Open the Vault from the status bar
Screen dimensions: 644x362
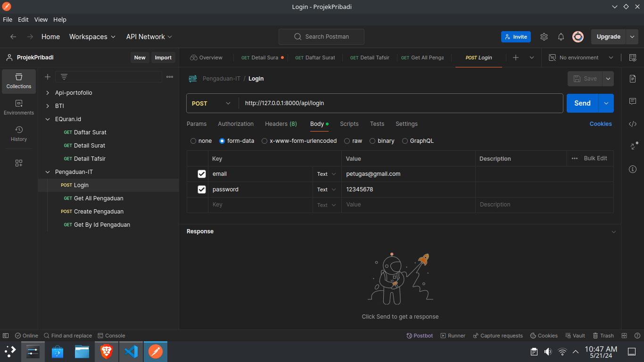tap(575, 335)
